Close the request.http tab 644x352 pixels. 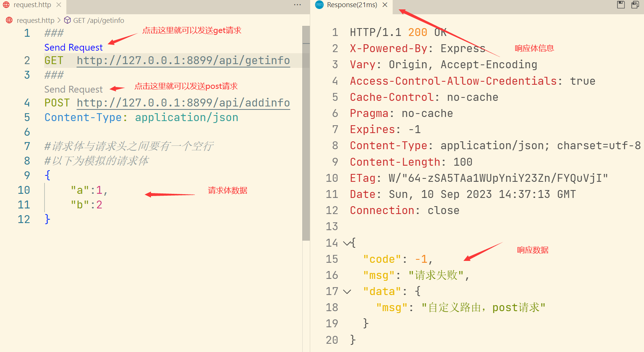click(59, 5)
